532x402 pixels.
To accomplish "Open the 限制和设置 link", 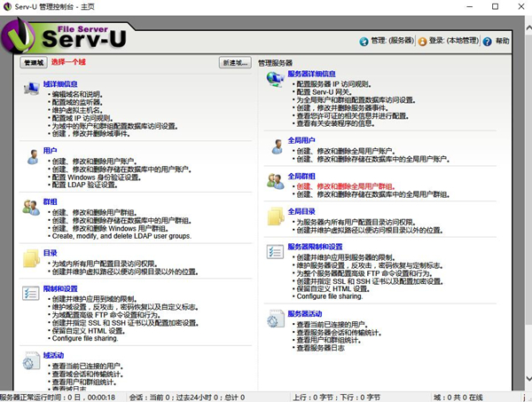I will [60, 288].
